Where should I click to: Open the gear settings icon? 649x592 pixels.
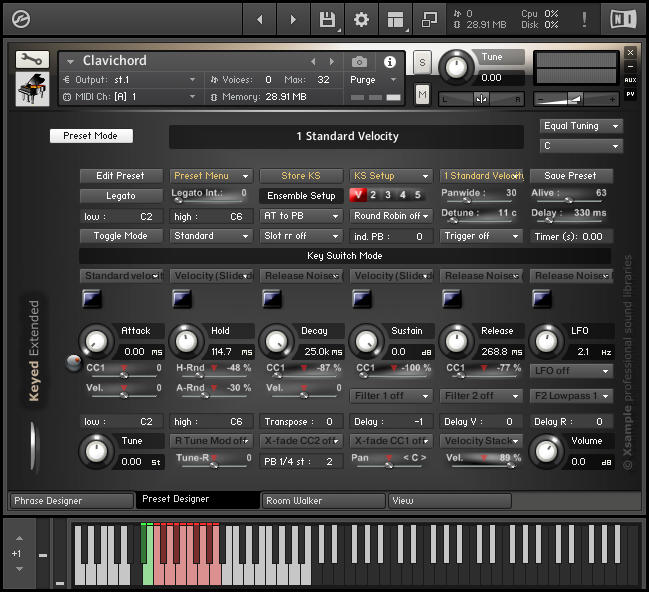pos(361,19)
